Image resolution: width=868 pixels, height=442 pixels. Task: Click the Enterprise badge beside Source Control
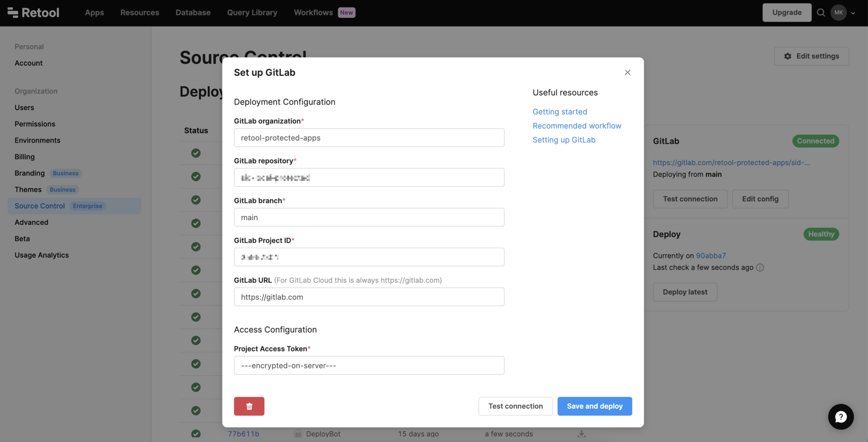[87, 206]
